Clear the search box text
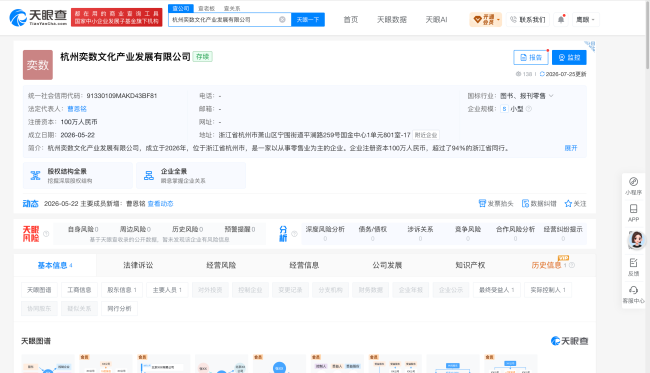 pyautogui.click(x=282, y=19)
